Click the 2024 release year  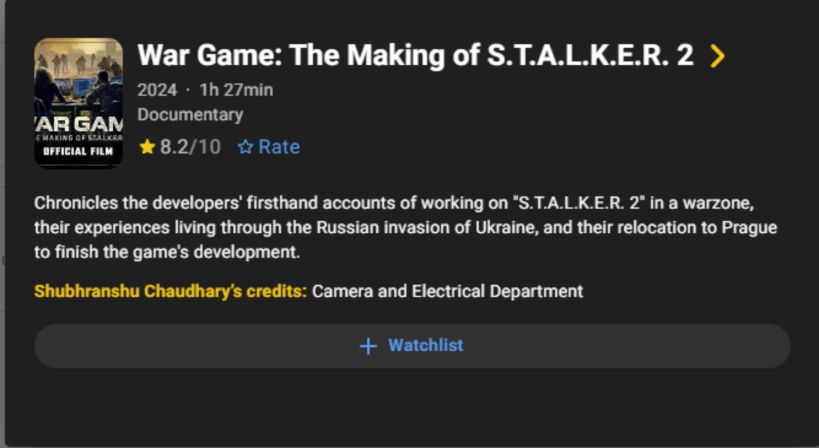pos(157,90)
